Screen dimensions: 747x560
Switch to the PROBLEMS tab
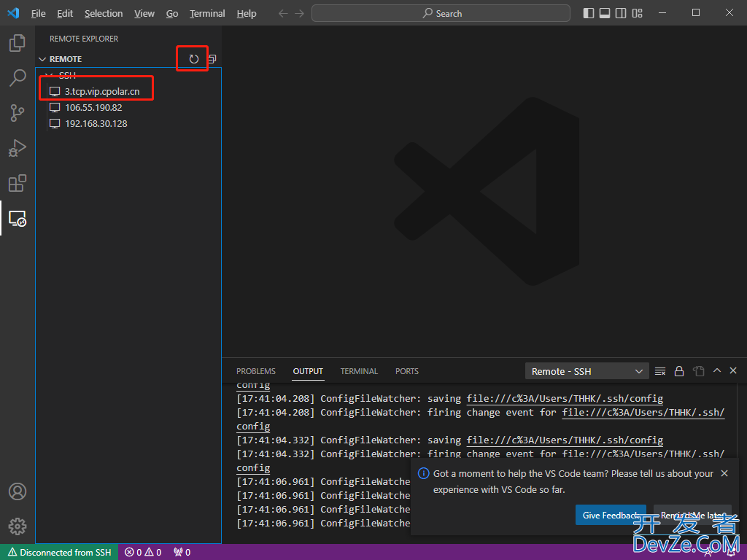coord(256,371)
